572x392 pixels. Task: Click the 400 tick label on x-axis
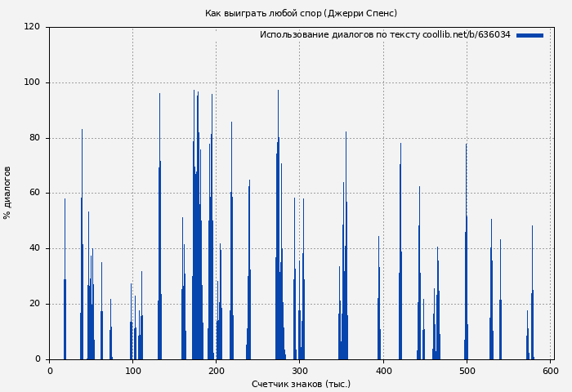(x=383, y=370)
